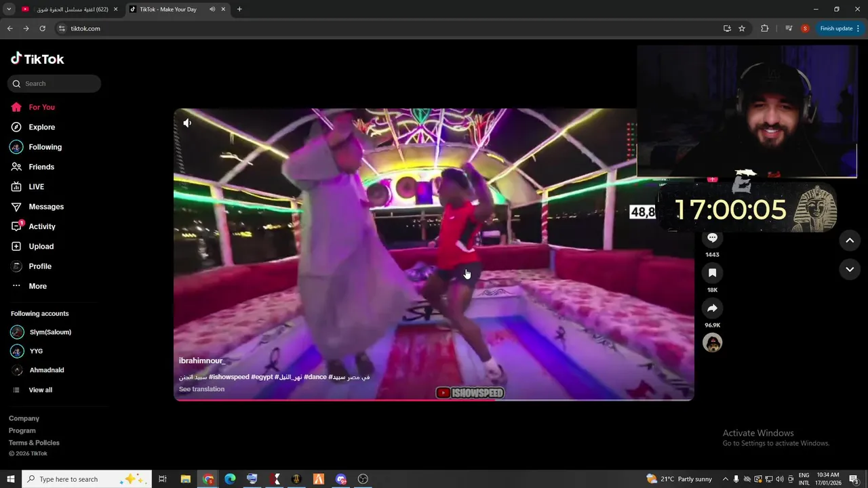The image size is (868, 488).
Task: View site information for tiktok.com
Action: [x=61, y=28]
